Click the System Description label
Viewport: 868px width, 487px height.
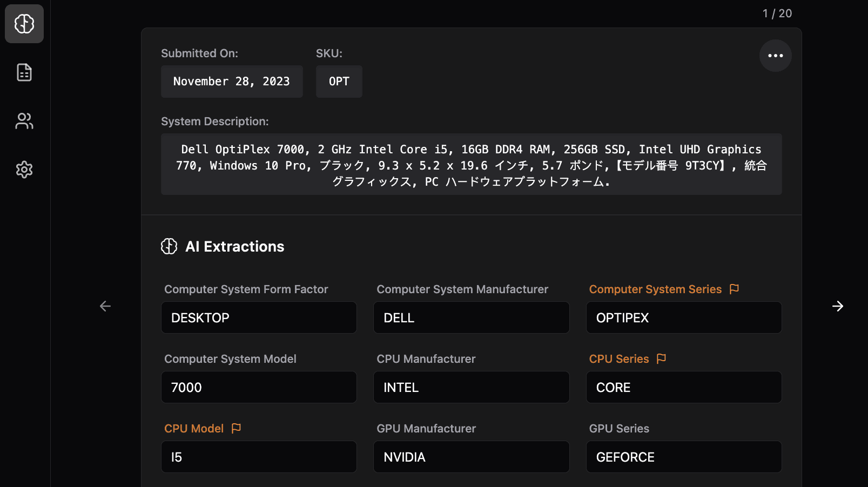215,121
